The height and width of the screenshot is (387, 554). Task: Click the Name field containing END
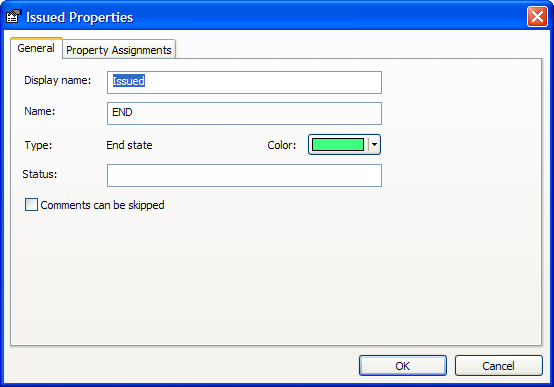(244, 113)
